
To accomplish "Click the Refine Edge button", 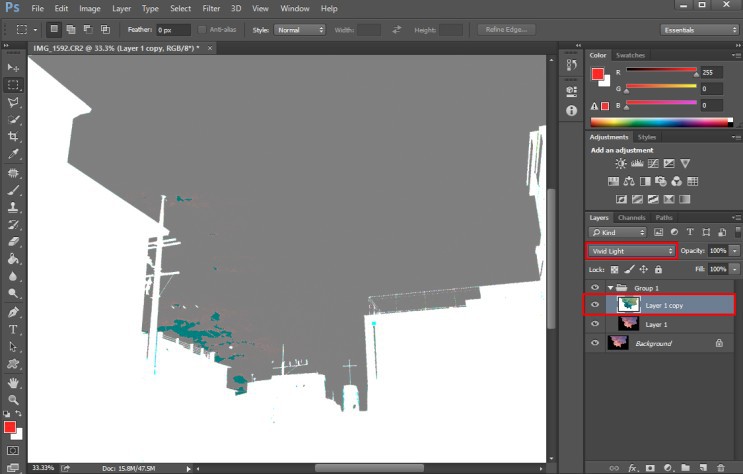I will pyautogui.click(x=506, y=30).
